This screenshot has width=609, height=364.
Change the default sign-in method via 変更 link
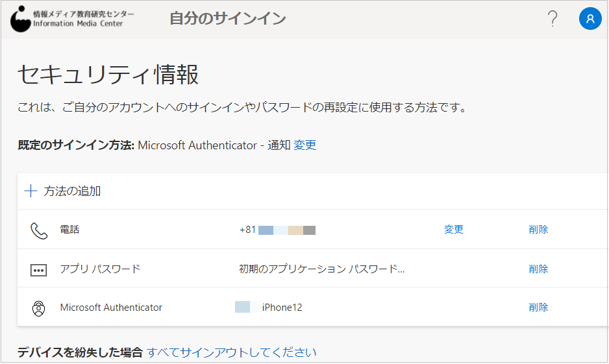point(305,145)
